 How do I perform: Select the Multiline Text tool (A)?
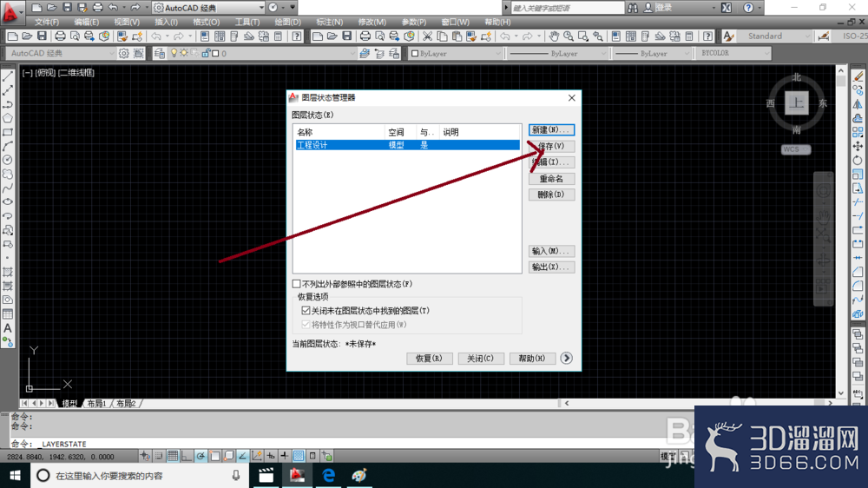coord(8,328)
